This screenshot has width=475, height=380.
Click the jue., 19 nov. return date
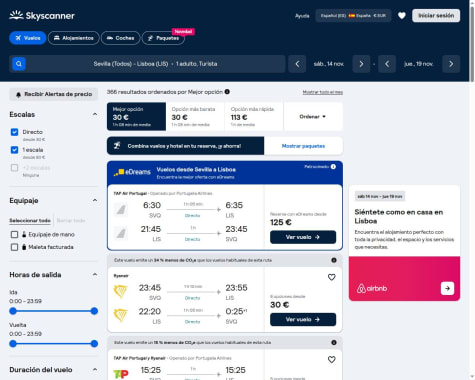coord(419,64)
